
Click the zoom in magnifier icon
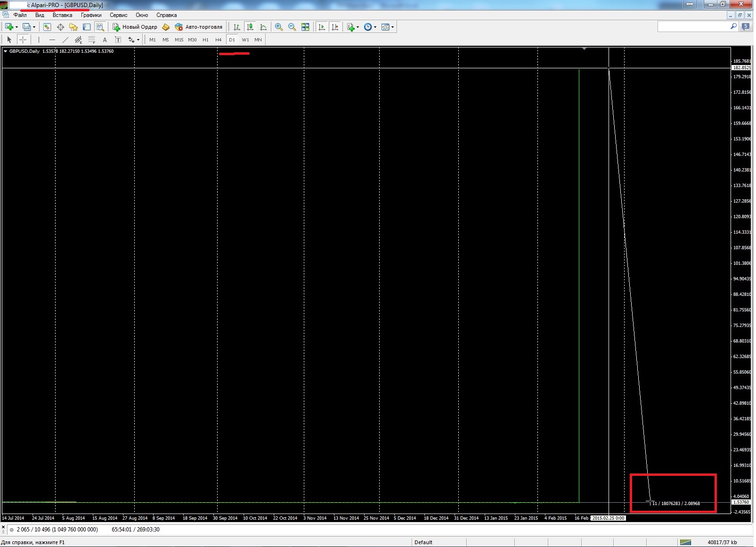[279, 27]
